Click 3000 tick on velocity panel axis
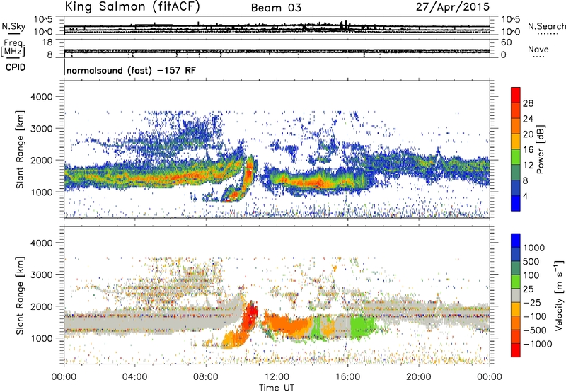566x392 pixels. (x=42, y=275)
